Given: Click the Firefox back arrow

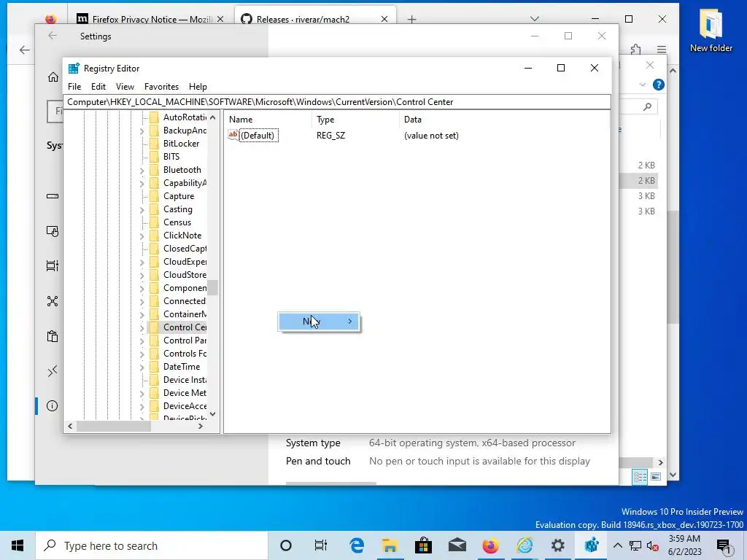Looking at the screenshot, I should [25, 50].
